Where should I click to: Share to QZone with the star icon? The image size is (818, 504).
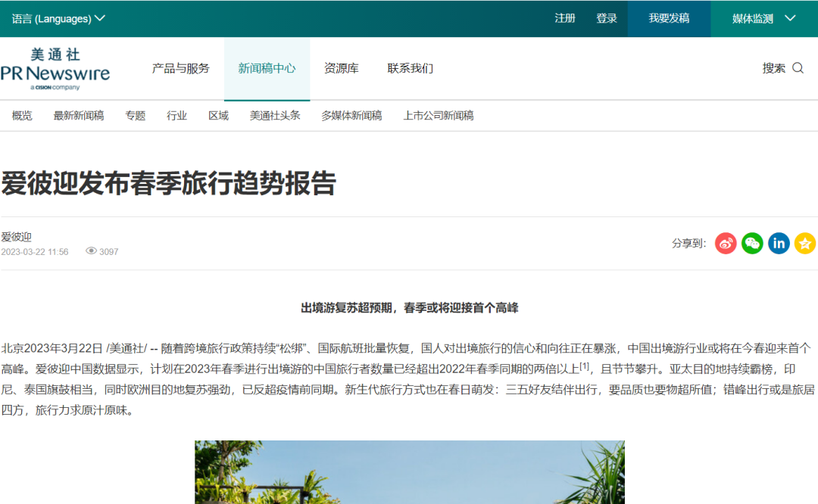click(x=805, y=243)
